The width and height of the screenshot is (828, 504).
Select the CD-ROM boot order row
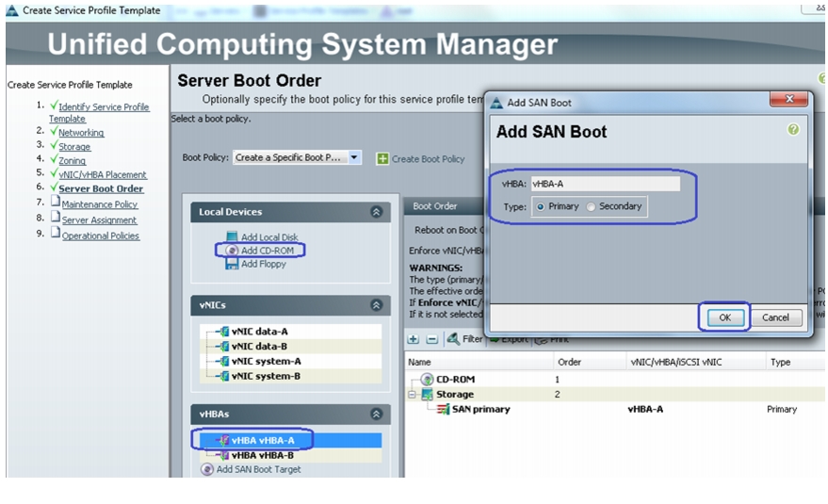pos(615,380)
